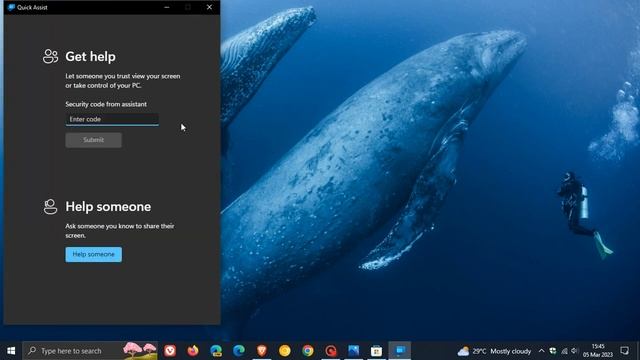Close the Quick Assist window
The width and height of the screenshot is (640, 360).
click(209, 7)
